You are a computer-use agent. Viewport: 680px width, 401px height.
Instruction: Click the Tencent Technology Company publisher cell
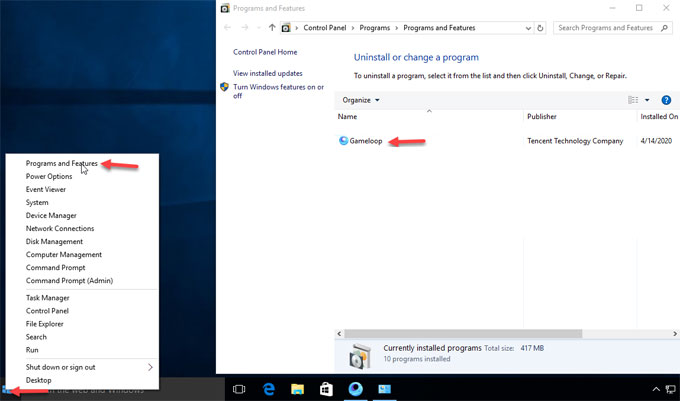click(x=575, y=141)
